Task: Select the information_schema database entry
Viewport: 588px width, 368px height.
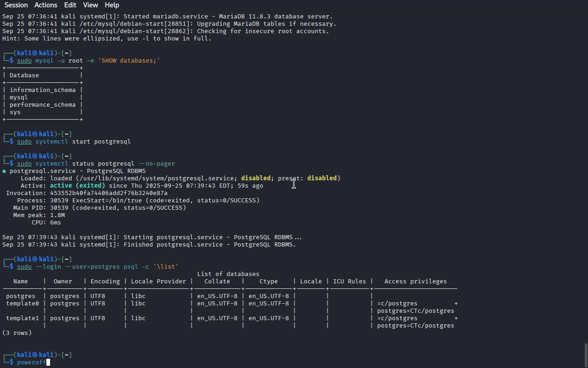Action: point(42,90)
